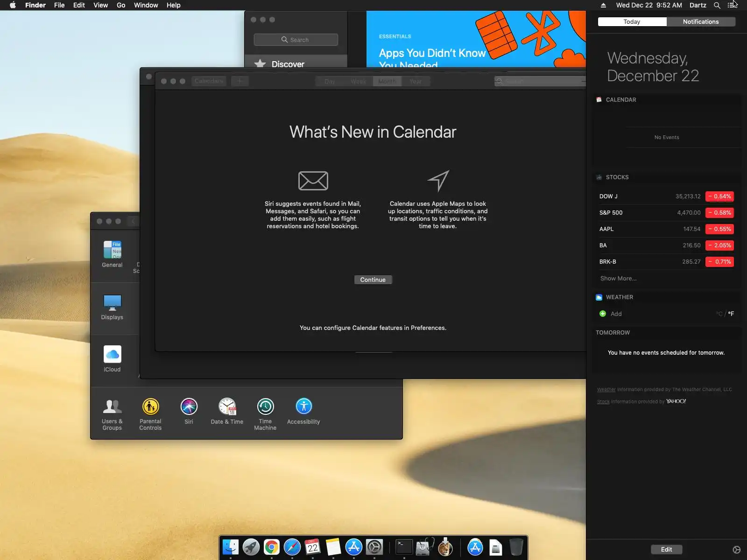
Task: Click the date and time in menu bar
Action: (x=649, y=5)
